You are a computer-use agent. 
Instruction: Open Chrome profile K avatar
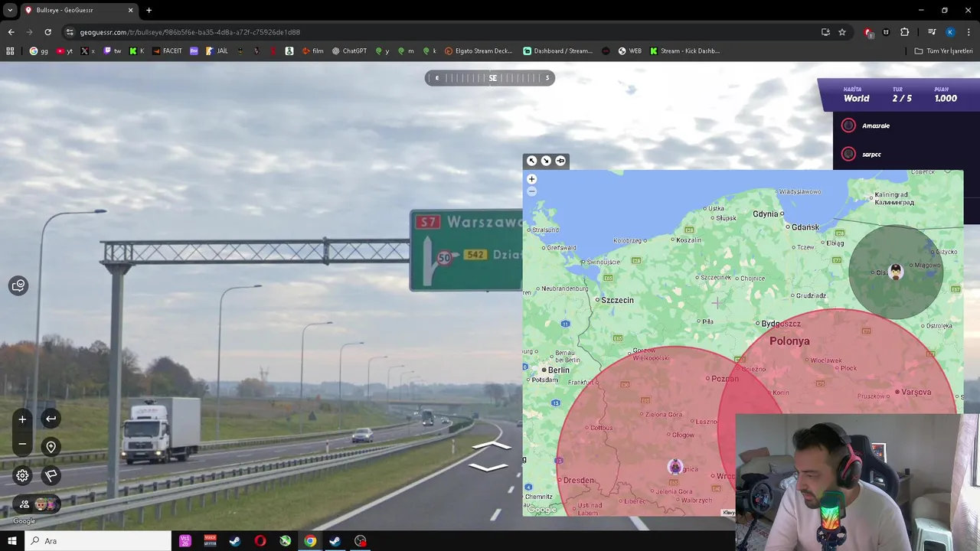(950, 32)
